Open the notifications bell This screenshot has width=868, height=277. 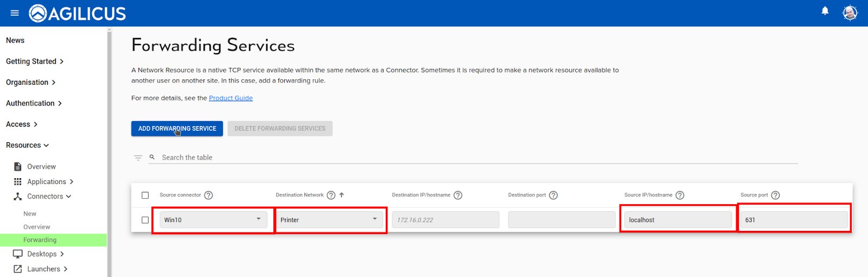[825, 11]
